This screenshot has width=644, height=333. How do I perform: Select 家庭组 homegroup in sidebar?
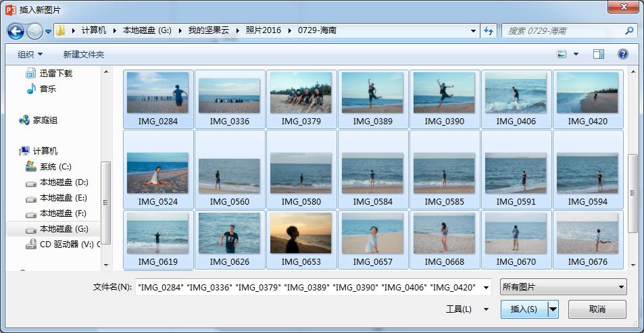[x=45, y=120]
